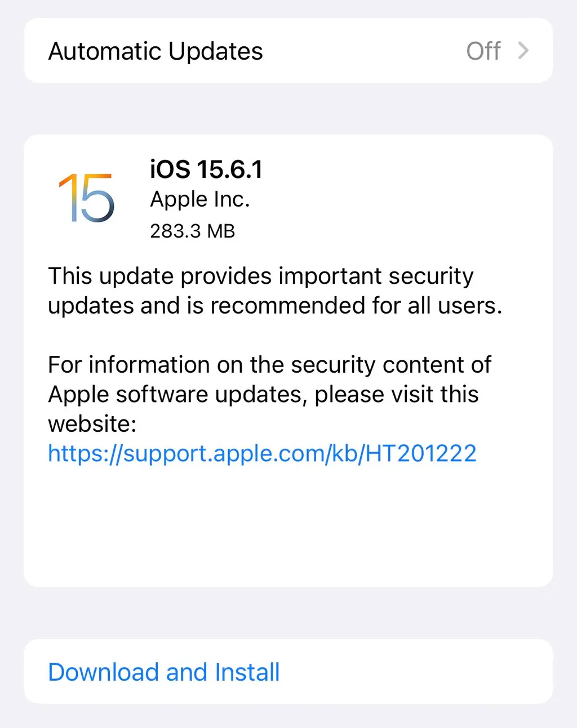Tap blank area right of Download and Install
Screen dimensions: 577x728
pos(417,672)
